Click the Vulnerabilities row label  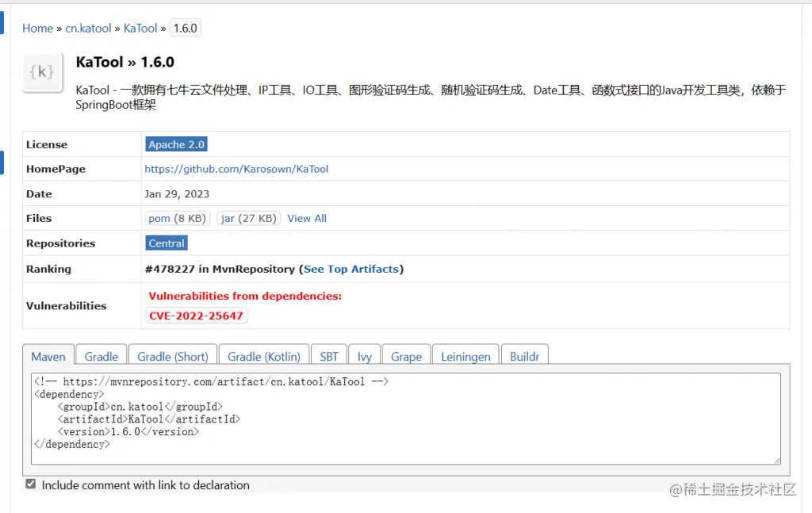67,306
